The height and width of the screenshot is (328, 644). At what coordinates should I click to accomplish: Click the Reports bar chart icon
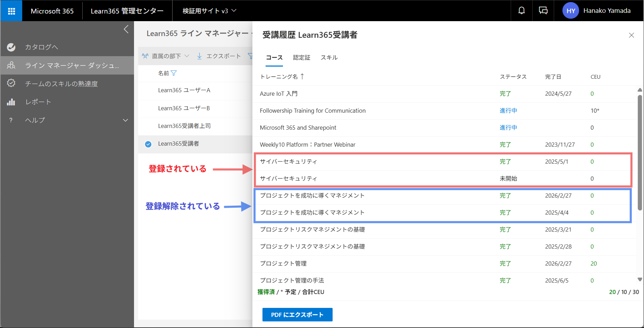(x=11, y=102)
